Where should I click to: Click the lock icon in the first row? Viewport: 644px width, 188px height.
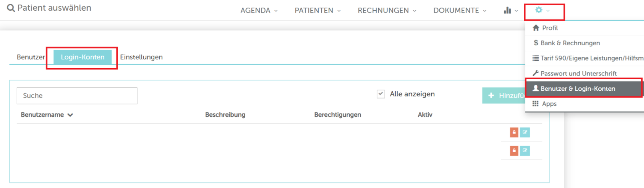514,133
